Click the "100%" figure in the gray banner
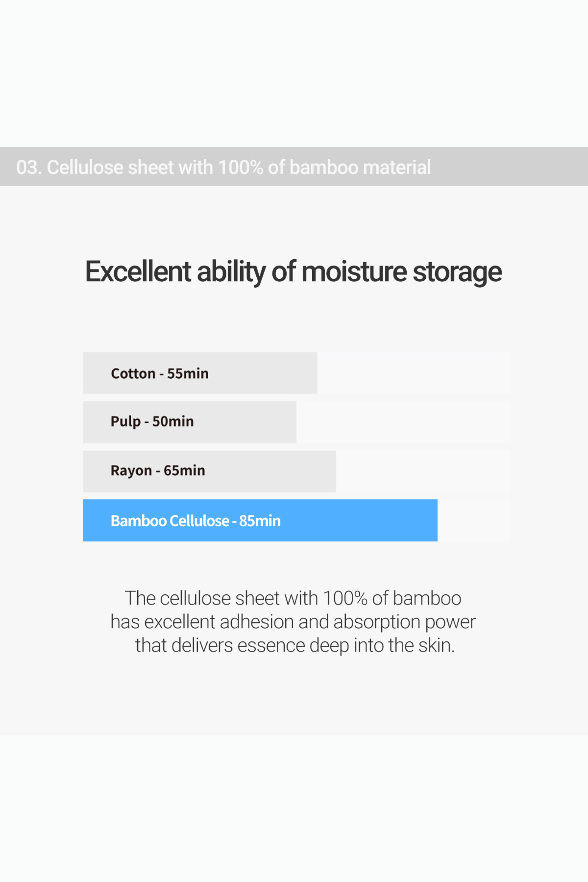 [240, 167]
